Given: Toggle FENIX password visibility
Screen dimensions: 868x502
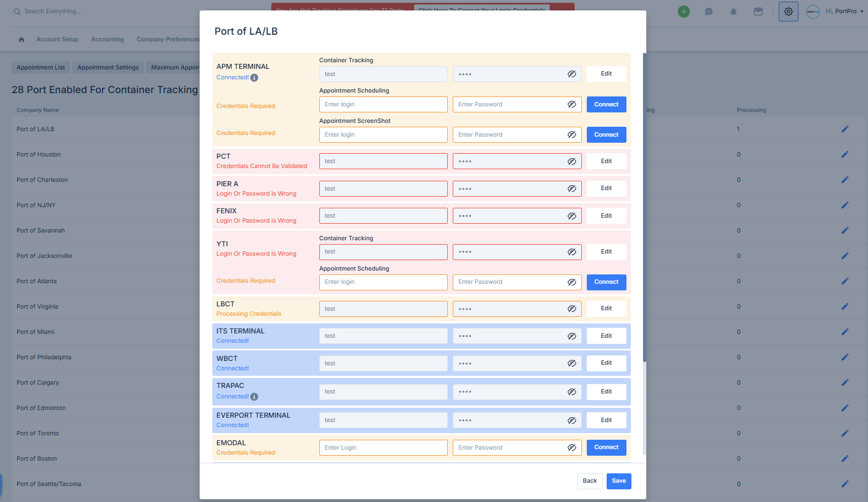Looking at the screenshot, I should pyautogui.click(x=572, y=216).
